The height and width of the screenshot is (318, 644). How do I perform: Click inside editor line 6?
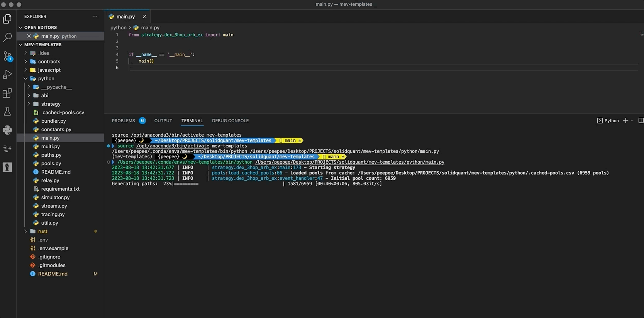pos(382,68)
